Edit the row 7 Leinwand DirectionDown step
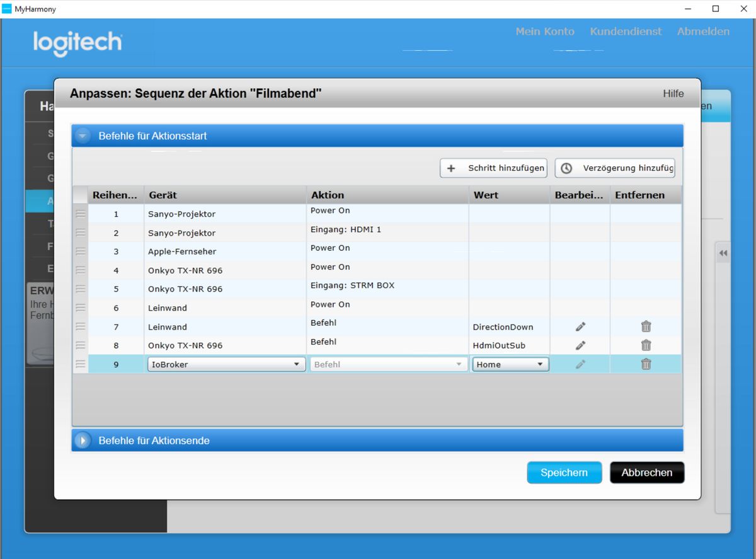Viewport: 756px width, 559px height. point(580,326)
